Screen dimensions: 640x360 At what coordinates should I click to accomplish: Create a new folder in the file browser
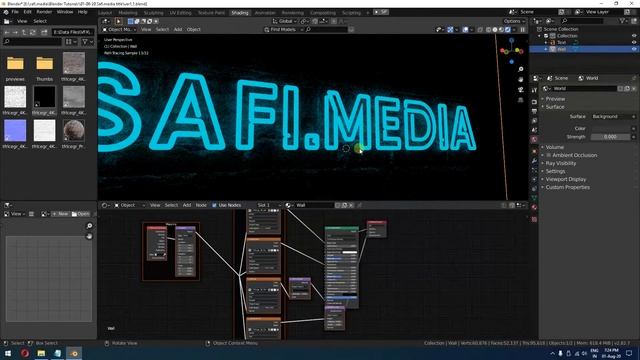44,32
